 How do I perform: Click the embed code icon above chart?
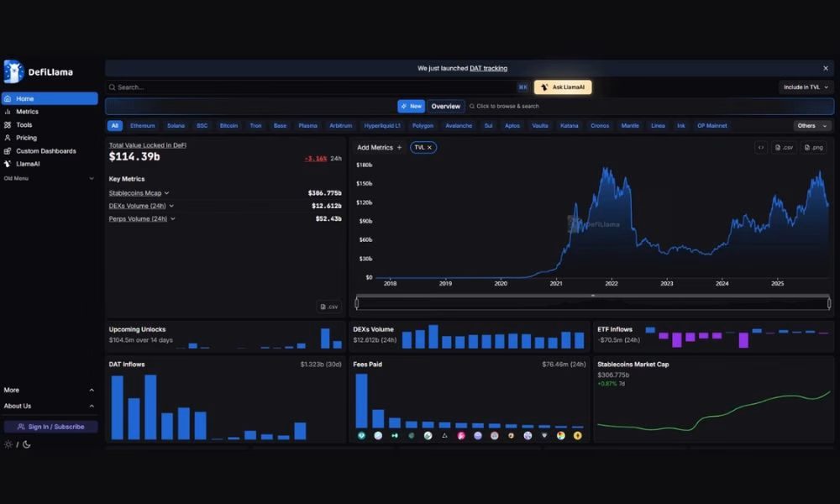coord(761,147)
